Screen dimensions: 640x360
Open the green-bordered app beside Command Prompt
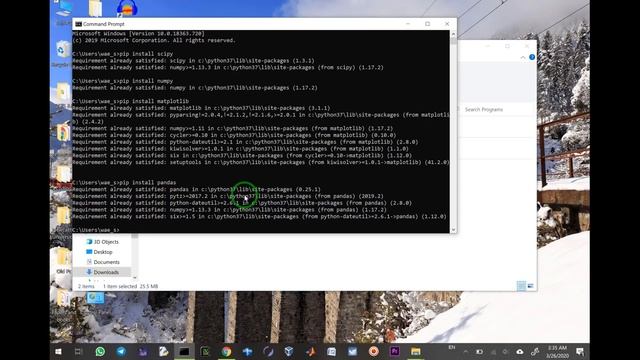[x=205, y=351]
